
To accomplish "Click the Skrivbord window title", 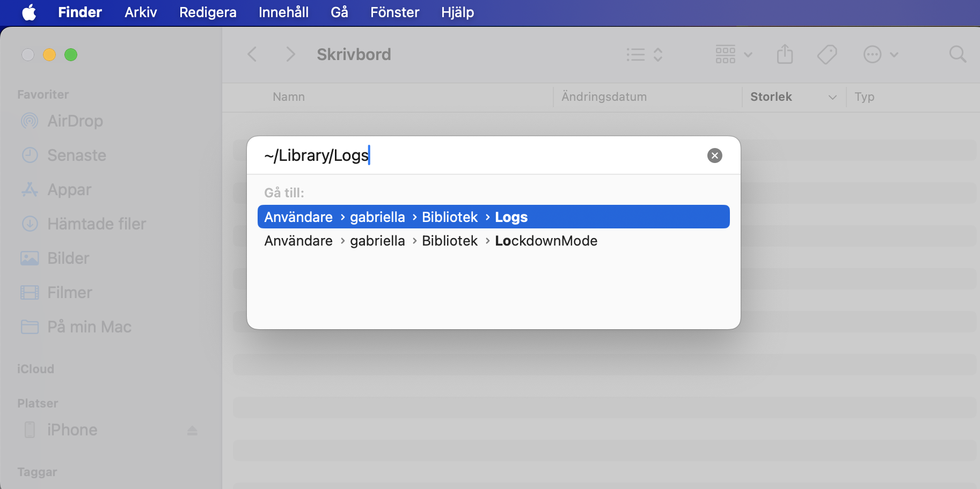I will 354,54.
